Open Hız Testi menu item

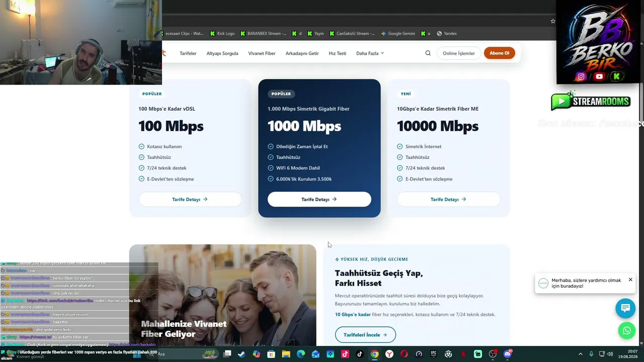pos(338,53)
